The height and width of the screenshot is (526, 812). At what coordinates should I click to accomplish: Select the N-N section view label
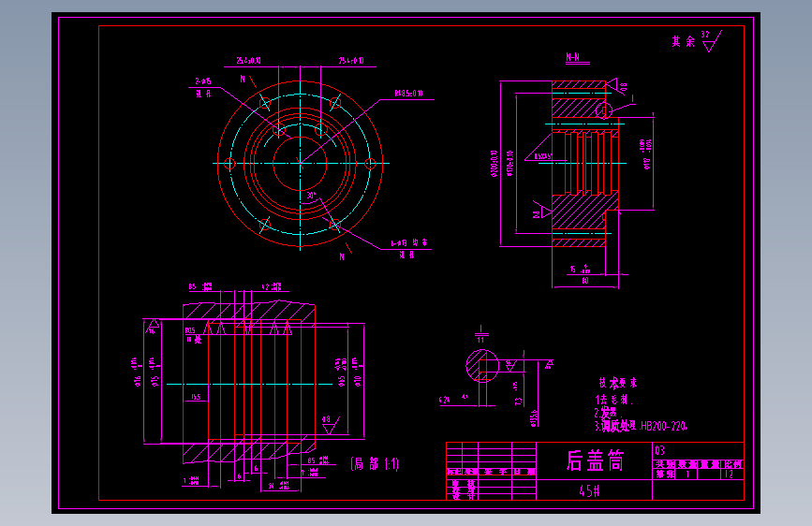(x=573, y=57)
